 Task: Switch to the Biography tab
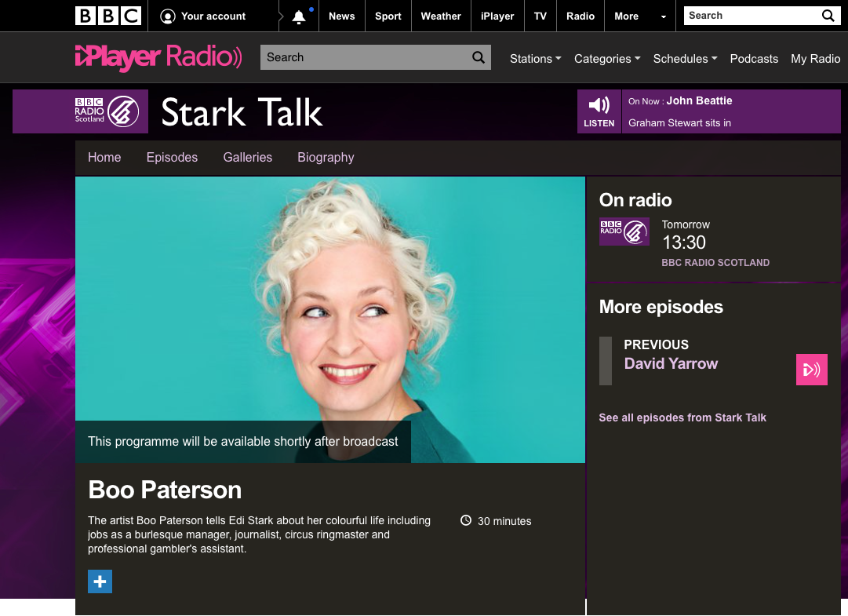coord(326,158)
